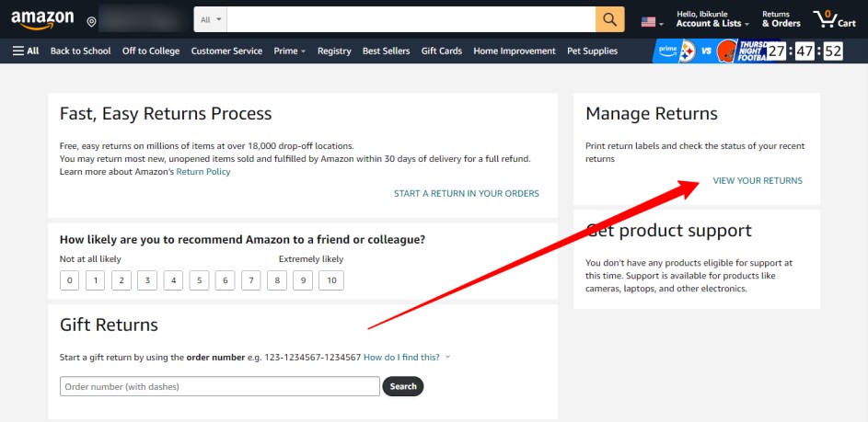Screen dimensions: 868x422
Task: Select rating 8 in recommend survey
Action: coord(277,280)
